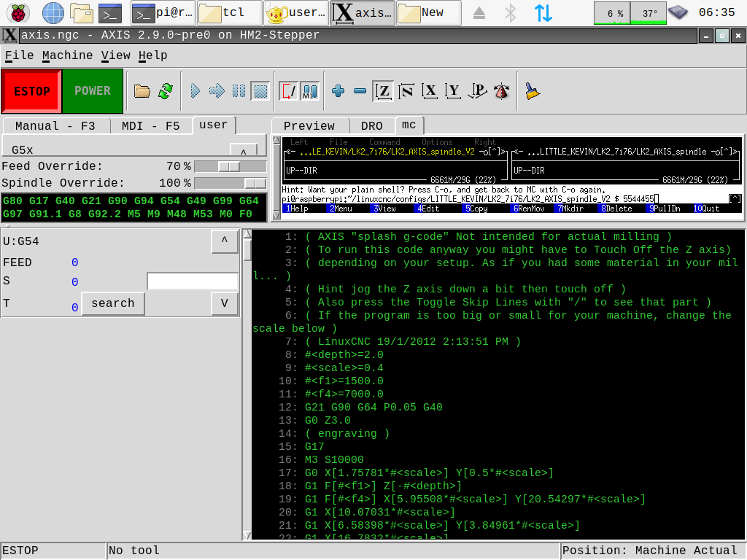This screenshot has height=560, width=747.
Task: Switch to the DRO tab
Action: (x=371, y=126)
